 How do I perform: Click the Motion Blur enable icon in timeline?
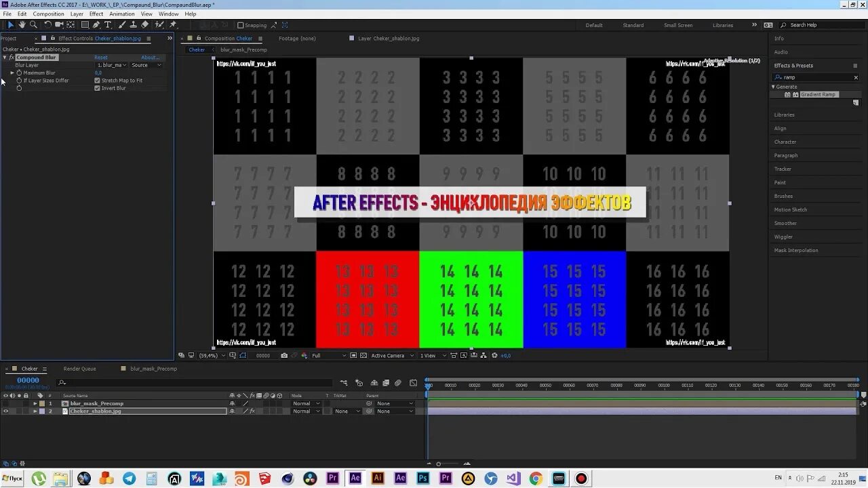point(398,383)
